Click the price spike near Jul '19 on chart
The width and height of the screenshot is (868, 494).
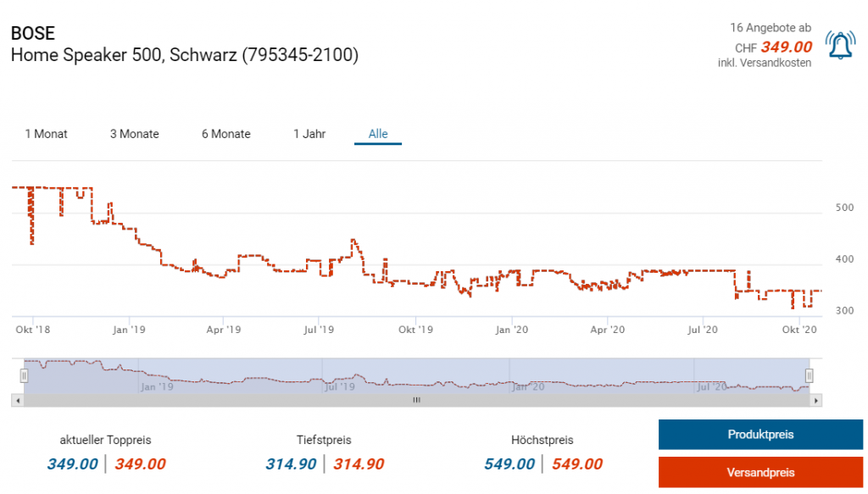pyautogui.click(x=353, y=241)
